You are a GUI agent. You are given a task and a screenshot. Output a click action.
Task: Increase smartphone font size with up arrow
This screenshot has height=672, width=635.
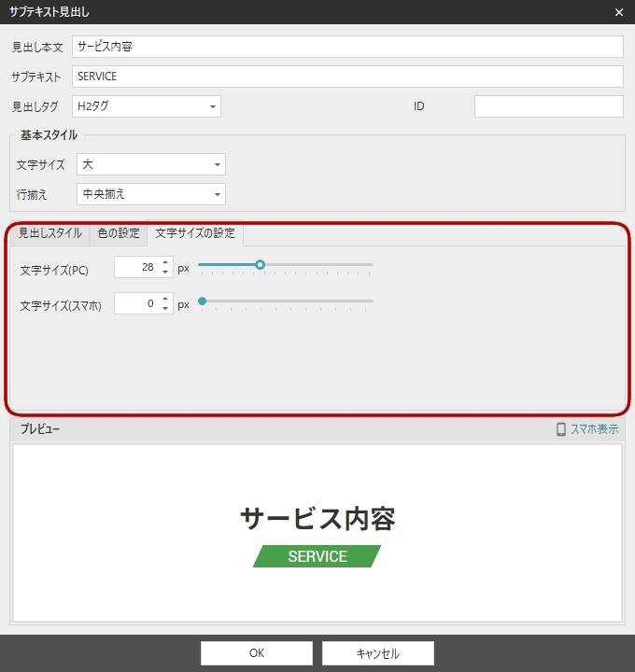165,299
